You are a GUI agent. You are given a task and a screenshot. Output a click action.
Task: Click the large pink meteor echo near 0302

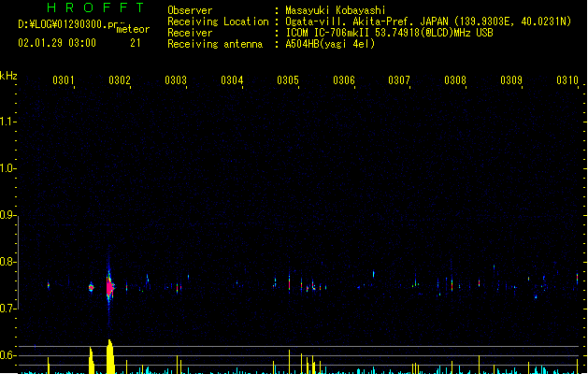(x=109, y=287)
